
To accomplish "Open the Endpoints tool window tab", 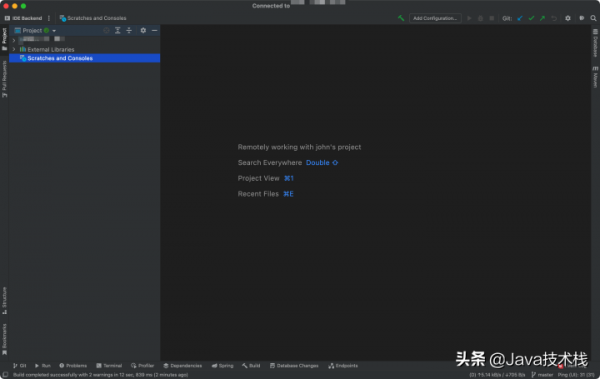I will (343, 366).
